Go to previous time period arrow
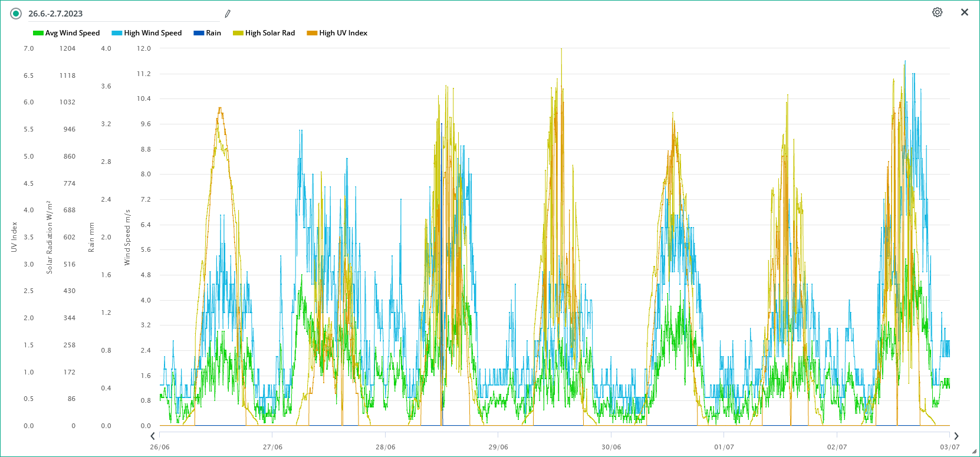The width and height of the screenshot is (980, 457). pos(153,436)
